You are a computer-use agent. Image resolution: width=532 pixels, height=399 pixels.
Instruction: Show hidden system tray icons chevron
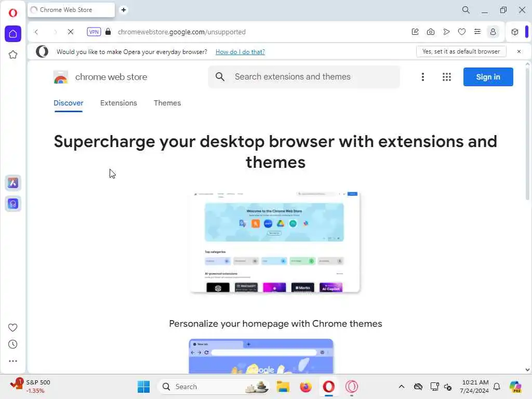click(402, 387)
